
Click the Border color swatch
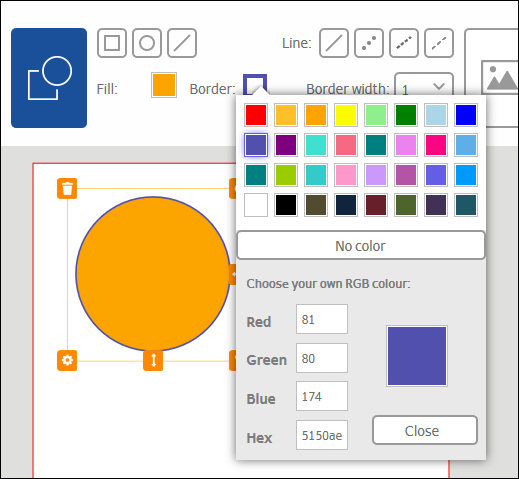tap(255, 85)
